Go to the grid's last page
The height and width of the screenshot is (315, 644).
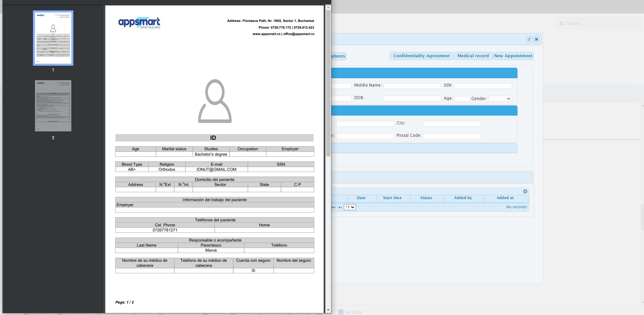(340, 207)
